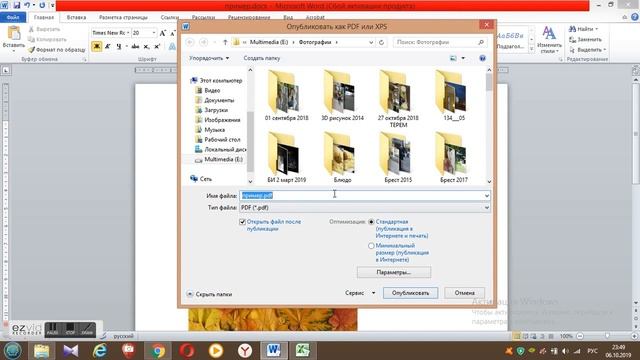Screen dimensions: 640x360
Task: Switch to the Рецензирование ribbon tab
Action: pyautogui.click(x=249, y=17)
